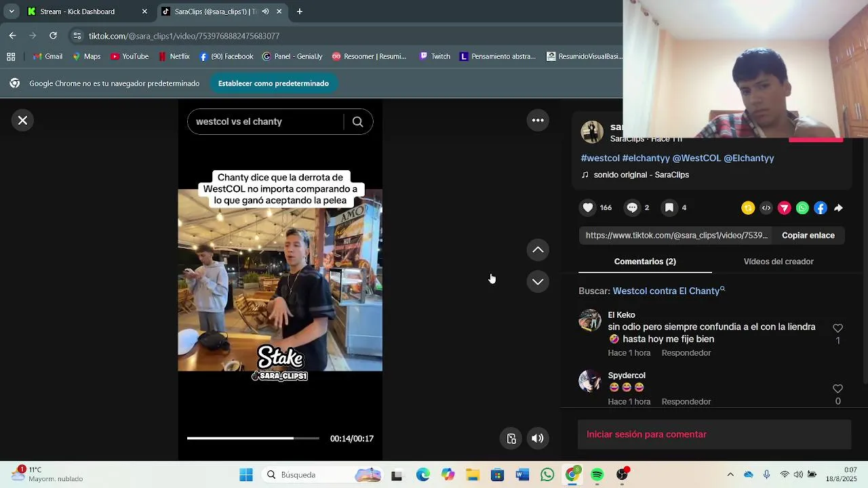Go back in browser history

tap(13, 36)
